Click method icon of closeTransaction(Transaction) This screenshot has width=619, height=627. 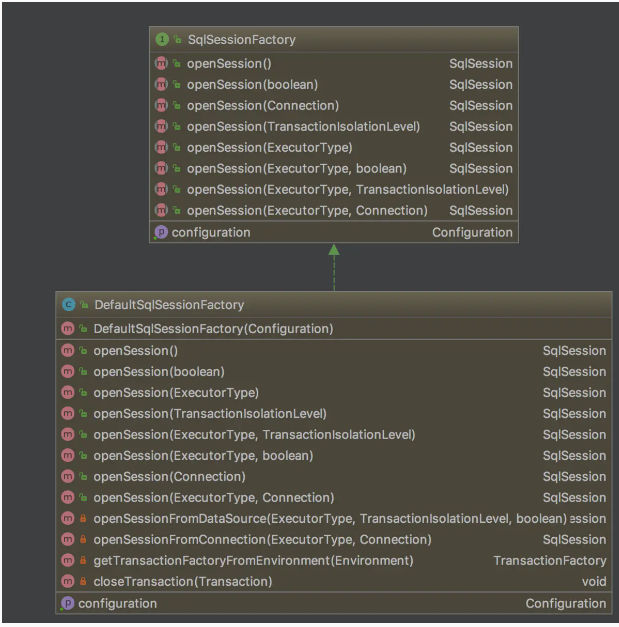tap(68, 581)
